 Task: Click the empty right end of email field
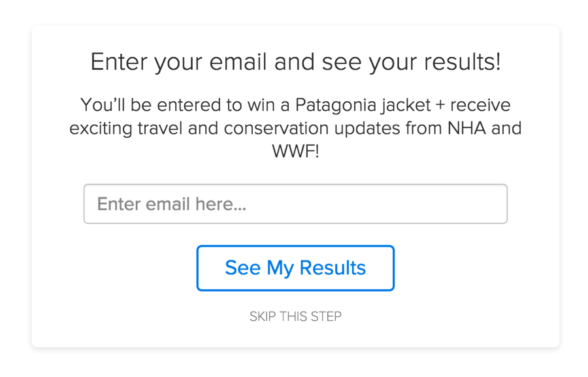pos(450,204)
